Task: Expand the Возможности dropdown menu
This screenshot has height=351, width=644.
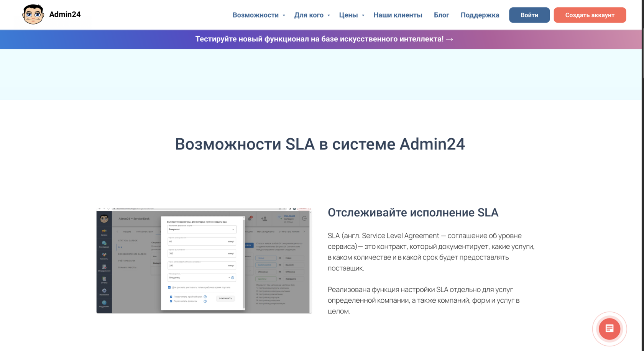Action: pos(258,15)
